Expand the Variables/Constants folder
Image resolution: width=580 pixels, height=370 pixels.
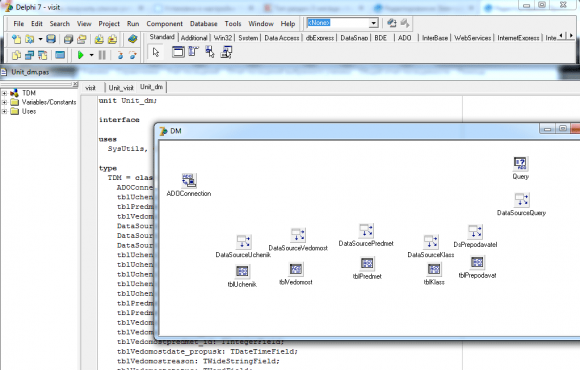(4, 102)
